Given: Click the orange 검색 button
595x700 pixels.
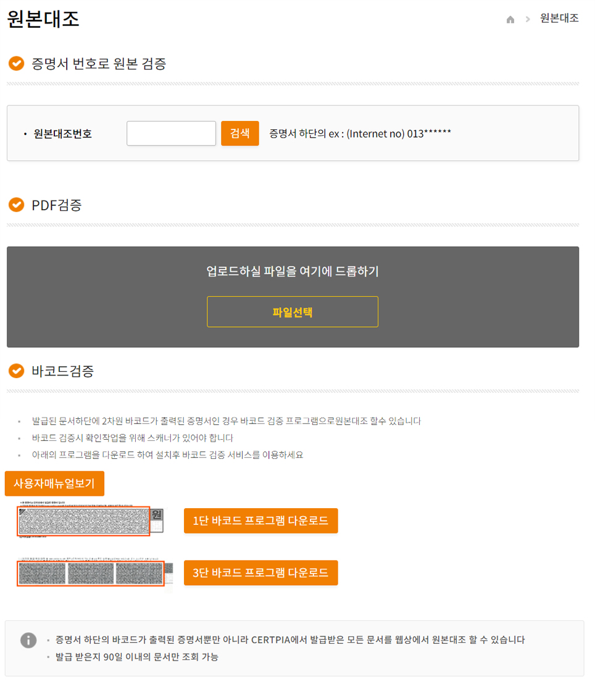Looking at the screenshot, I should tap(240, 133).
